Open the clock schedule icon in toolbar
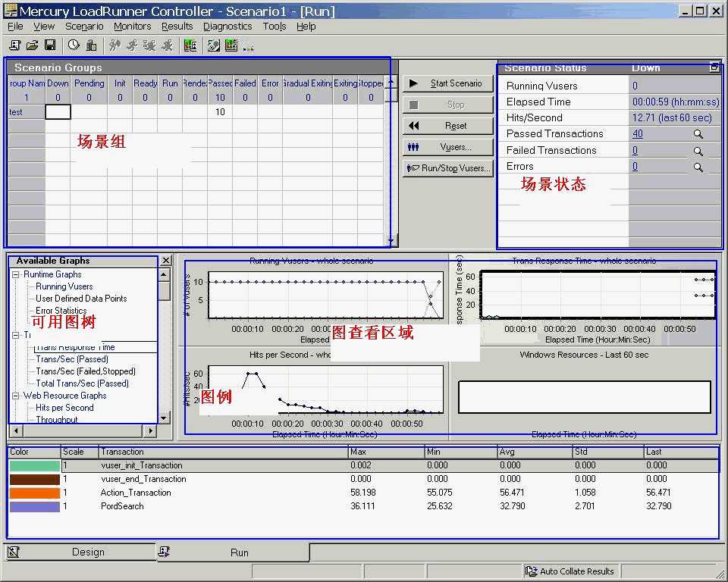Screen dimensions: 728x582 tap(74, 45)
